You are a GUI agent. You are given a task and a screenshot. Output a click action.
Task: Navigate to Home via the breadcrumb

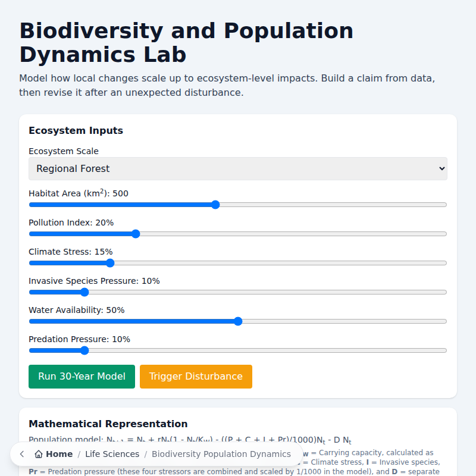(x=58, y=454)
